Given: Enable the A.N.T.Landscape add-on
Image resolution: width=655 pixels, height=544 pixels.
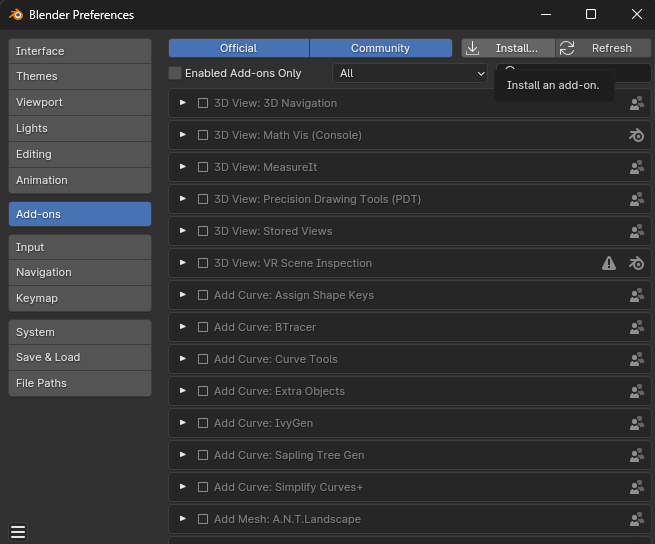Looking at the screenshot, I should [x=203, y=519].
